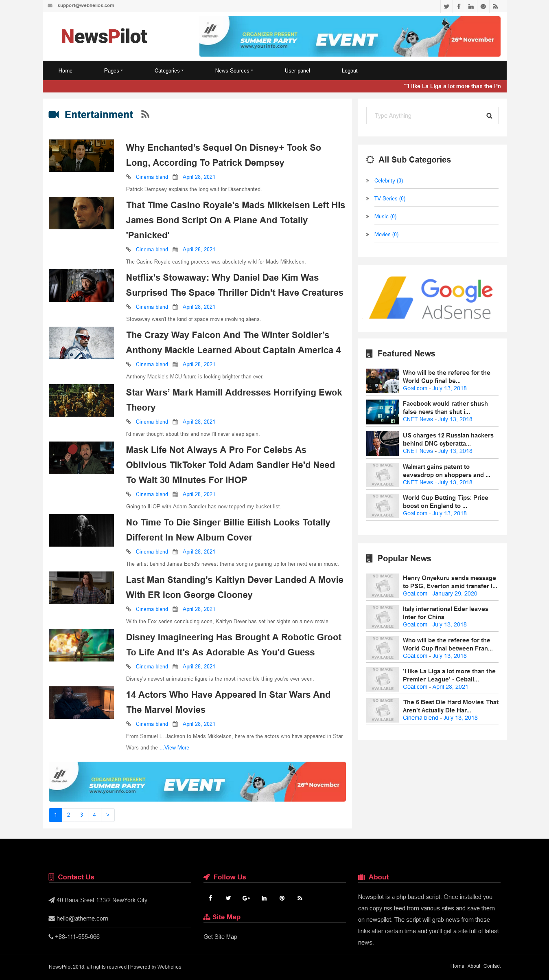Open the TV Series (0) sub category
This screenshot has width=549, height=980.
(390, 199)
